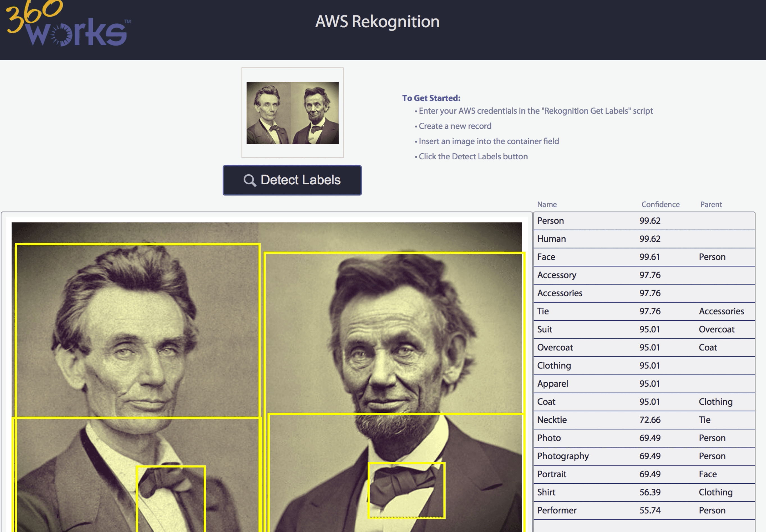Select the Coat label name
Image resolution: width=766 pixels, height=532 pixels.
(546, 402)
